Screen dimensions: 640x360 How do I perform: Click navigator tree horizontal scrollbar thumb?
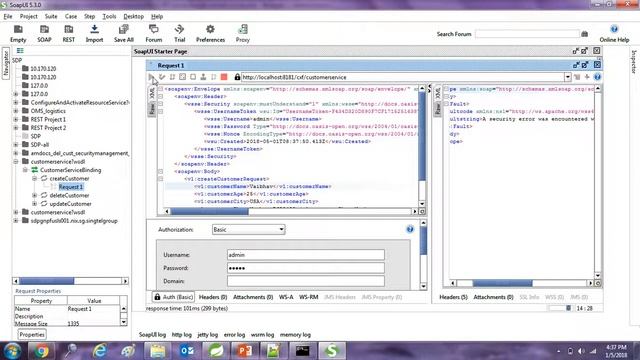click(47, 281)
